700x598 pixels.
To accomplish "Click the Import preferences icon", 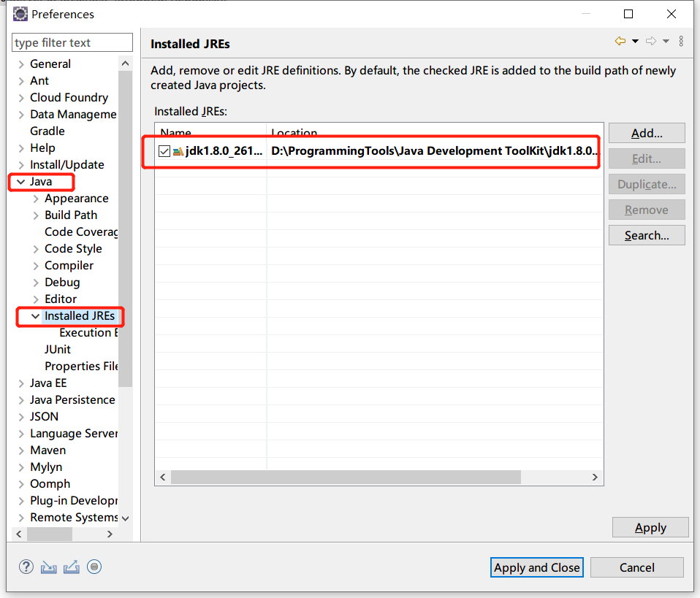I will [48, 567].
